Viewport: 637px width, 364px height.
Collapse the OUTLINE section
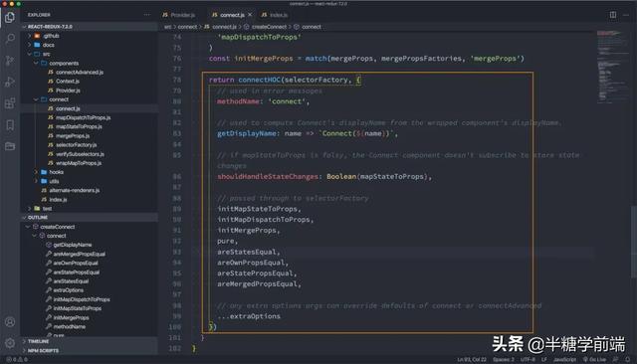coord(90,218)
